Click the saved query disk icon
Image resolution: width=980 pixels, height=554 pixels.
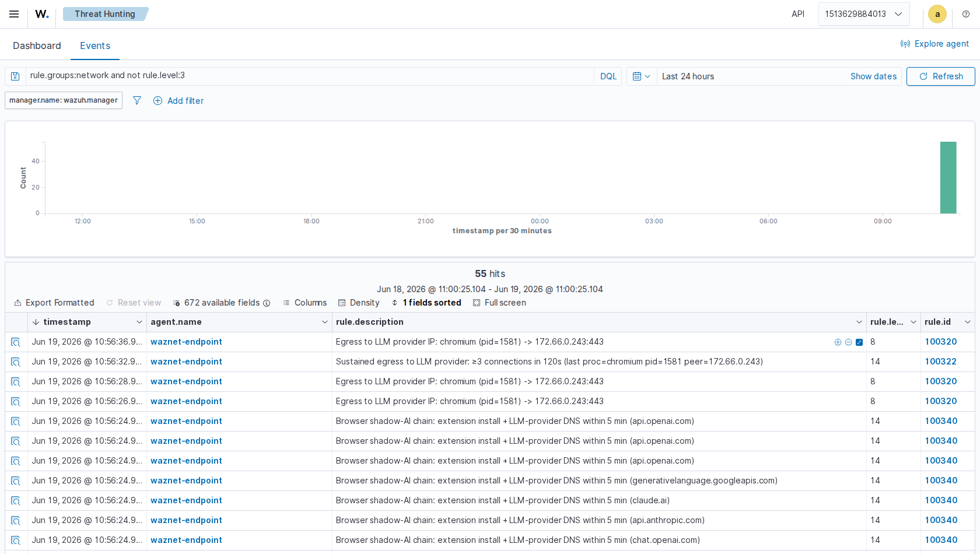(16, 76)
